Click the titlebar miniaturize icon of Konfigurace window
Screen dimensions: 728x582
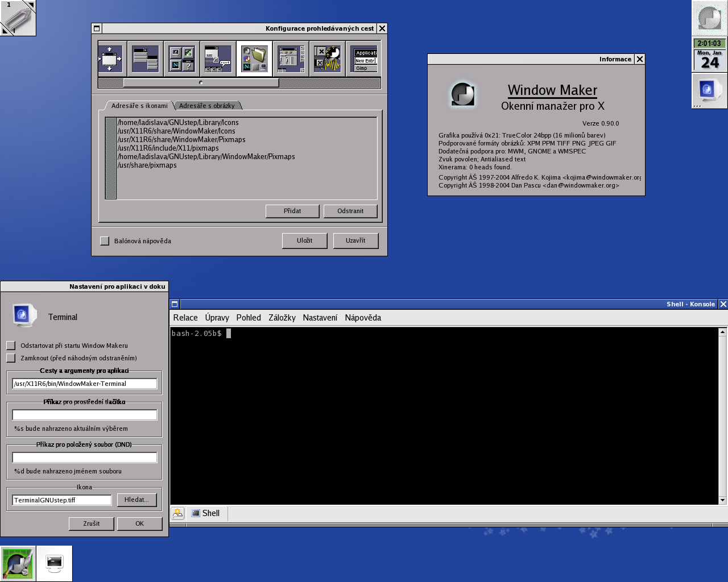97,28
